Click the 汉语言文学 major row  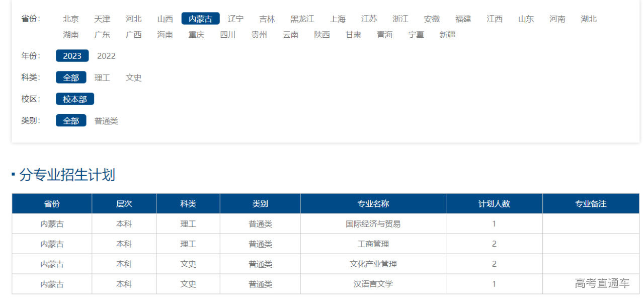click(x=373, y=284)
